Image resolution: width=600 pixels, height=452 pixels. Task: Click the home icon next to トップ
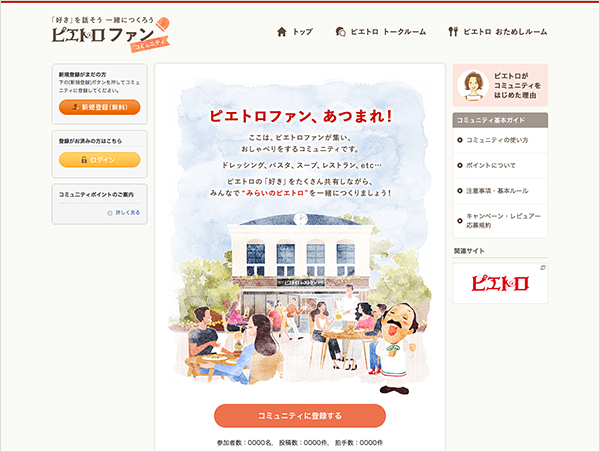coord(282,32)
